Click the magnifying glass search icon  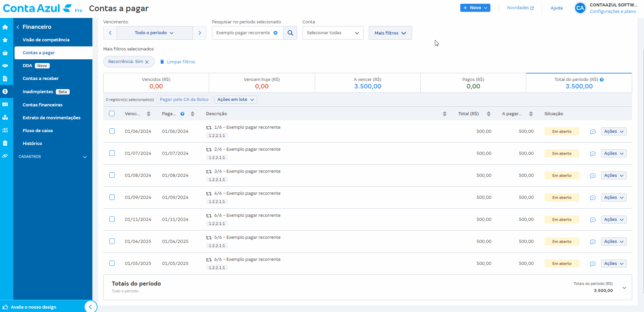(290, 33)
